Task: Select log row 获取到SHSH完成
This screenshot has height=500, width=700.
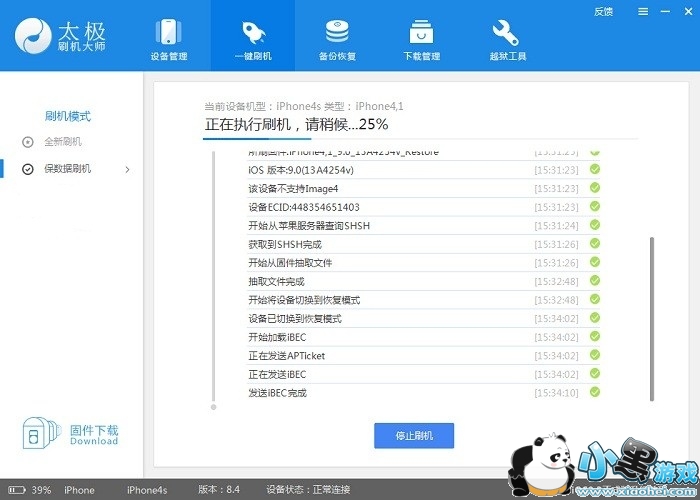Action: coord(423,244)
